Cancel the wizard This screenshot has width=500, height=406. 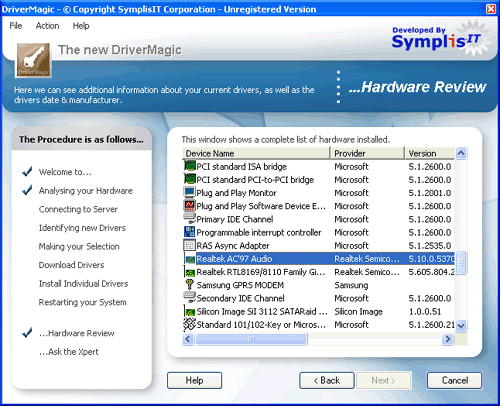455,380
